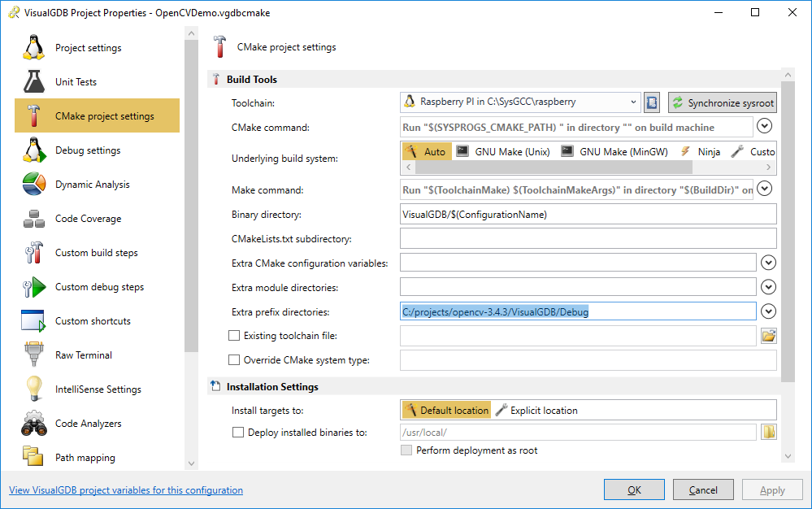This screenshot has height=509, width=812.
Task: Browse for existing toolchain file folder icon
Action: click(x=768, y=335)
